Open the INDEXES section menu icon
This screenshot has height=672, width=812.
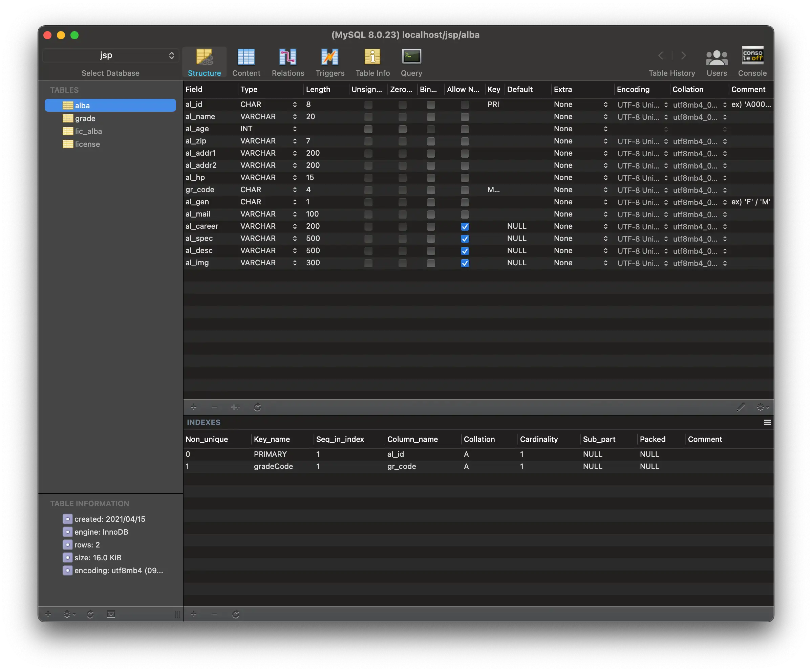[767, 422]
